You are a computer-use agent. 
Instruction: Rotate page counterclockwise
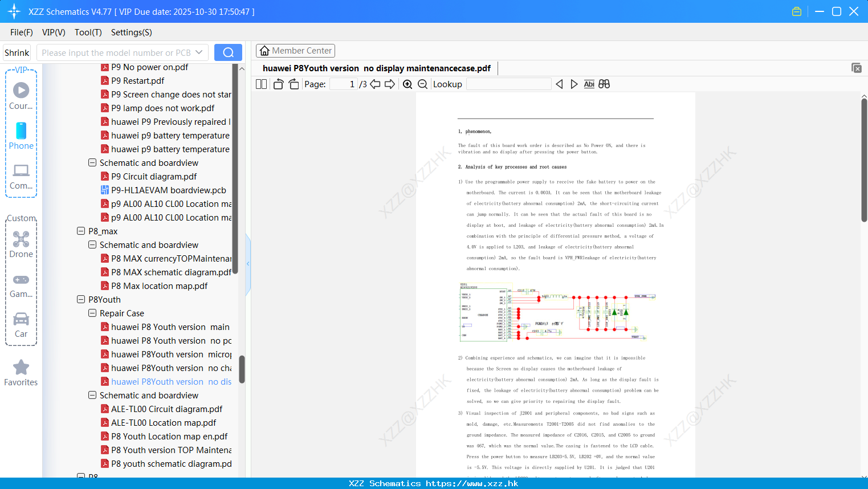point(278,84)
